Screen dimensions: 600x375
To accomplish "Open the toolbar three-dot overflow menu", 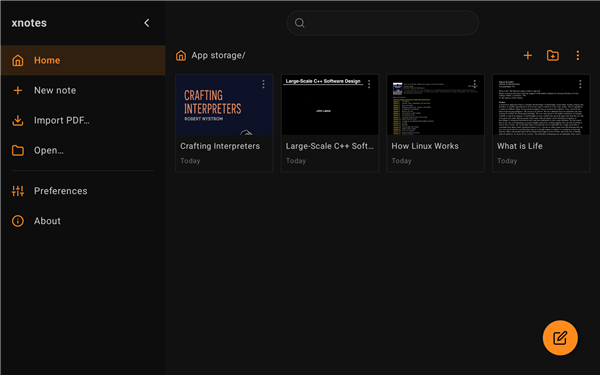I will pos(578,55).
